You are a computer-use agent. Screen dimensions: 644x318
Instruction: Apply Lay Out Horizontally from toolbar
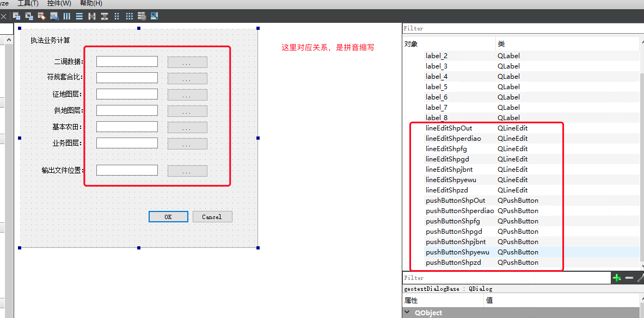[67, 16]
